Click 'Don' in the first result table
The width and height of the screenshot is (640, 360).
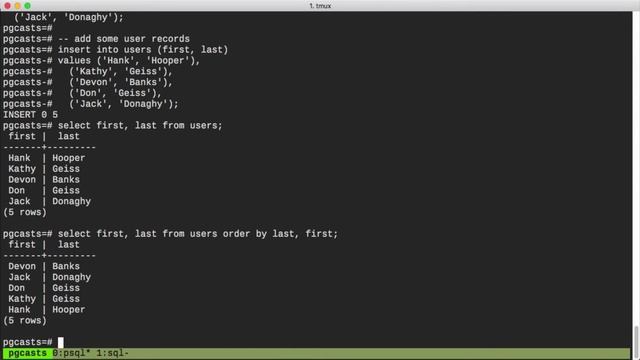click(x=16, y=191)
